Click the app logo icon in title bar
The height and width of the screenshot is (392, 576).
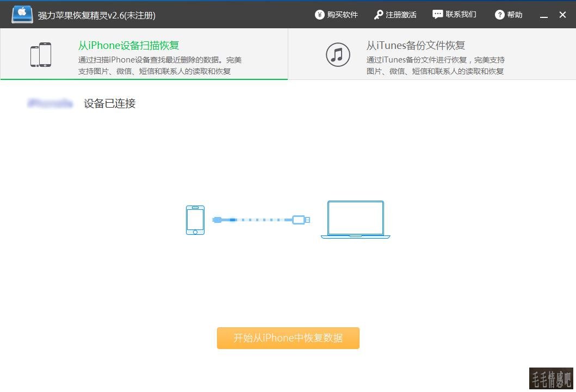[22, 14]
